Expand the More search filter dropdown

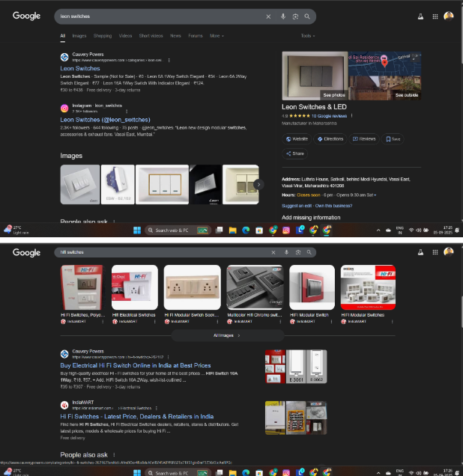pos(217,36)
